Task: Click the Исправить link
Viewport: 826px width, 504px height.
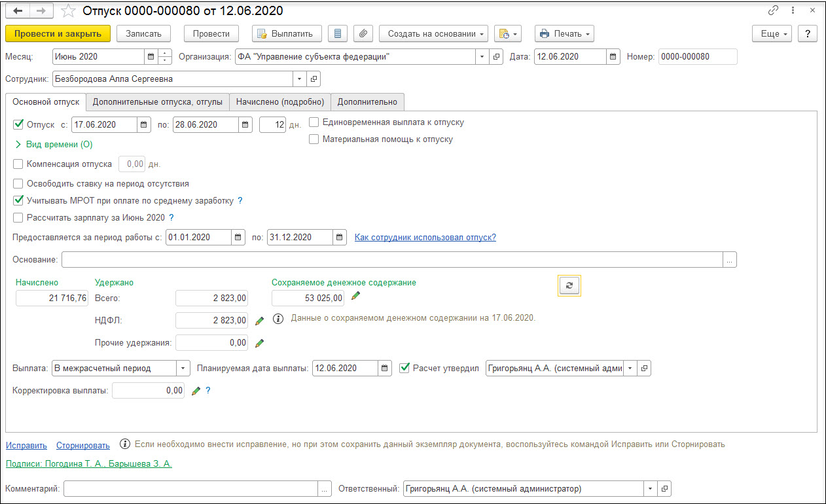Action: coord(26,445)
